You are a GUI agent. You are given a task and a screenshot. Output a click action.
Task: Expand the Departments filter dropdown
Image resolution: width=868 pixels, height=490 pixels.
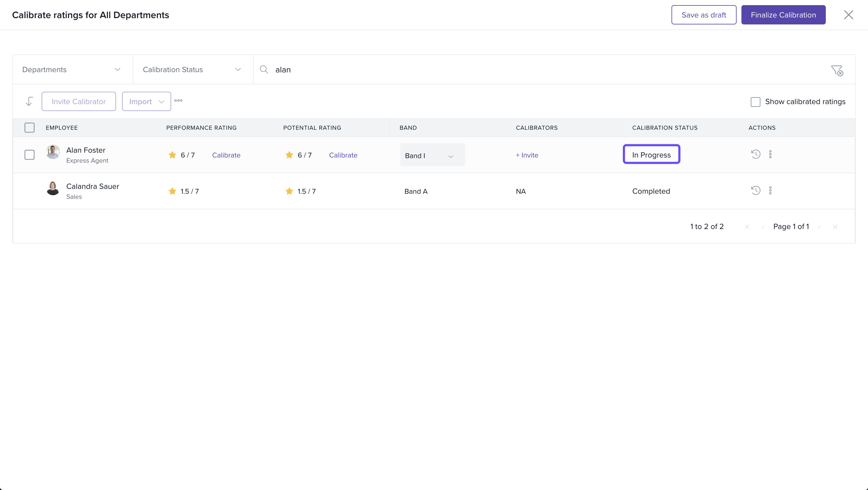[x=72, y=69]
